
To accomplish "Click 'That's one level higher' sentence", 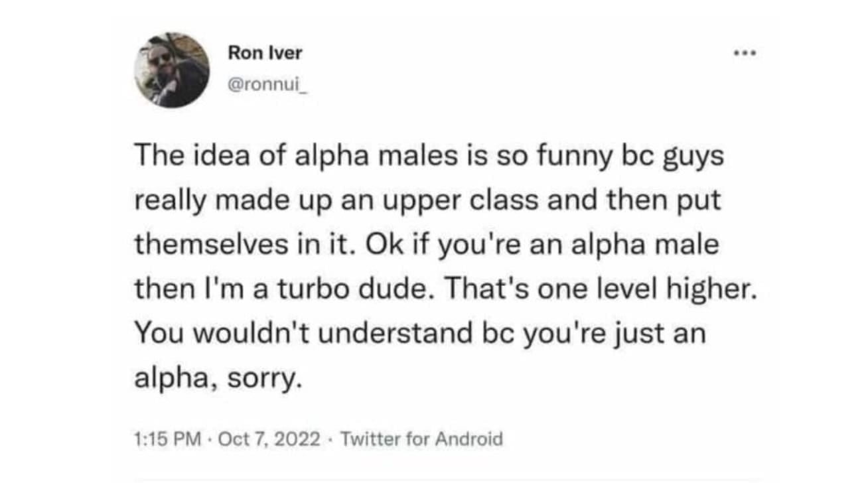I will 601,288.
